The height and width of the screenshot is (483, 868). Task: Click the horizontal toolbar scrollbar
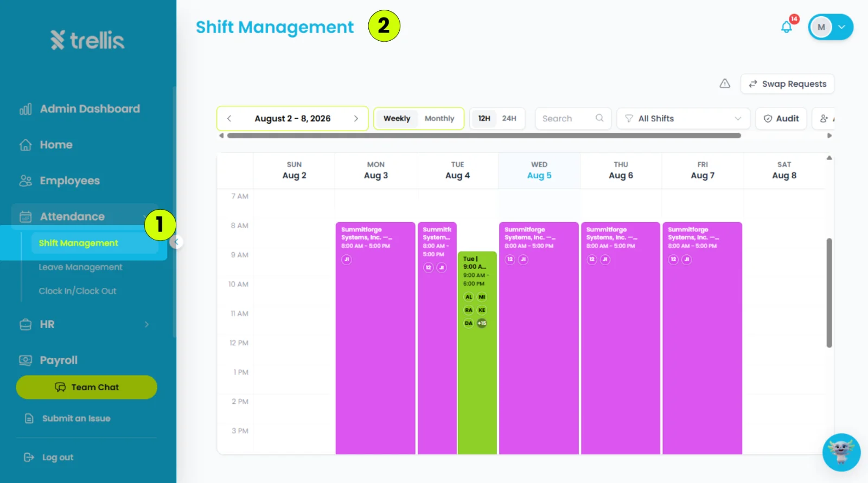coord(484,136)
